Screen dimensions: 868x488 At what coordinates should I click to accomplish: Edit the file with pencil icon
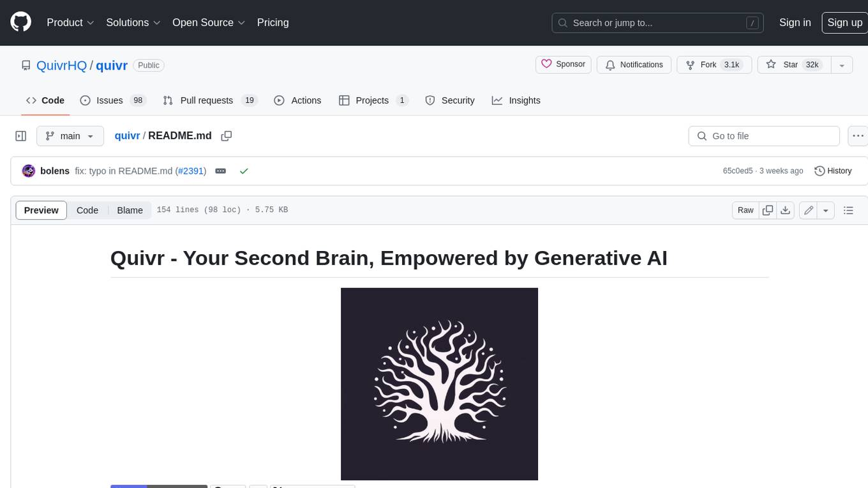click(809, 210)
